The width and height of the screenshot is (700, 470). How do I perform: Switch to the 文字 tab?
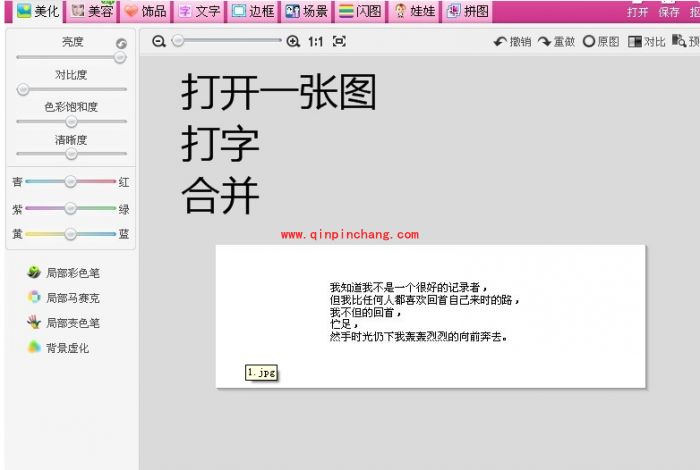click(200, 11)
